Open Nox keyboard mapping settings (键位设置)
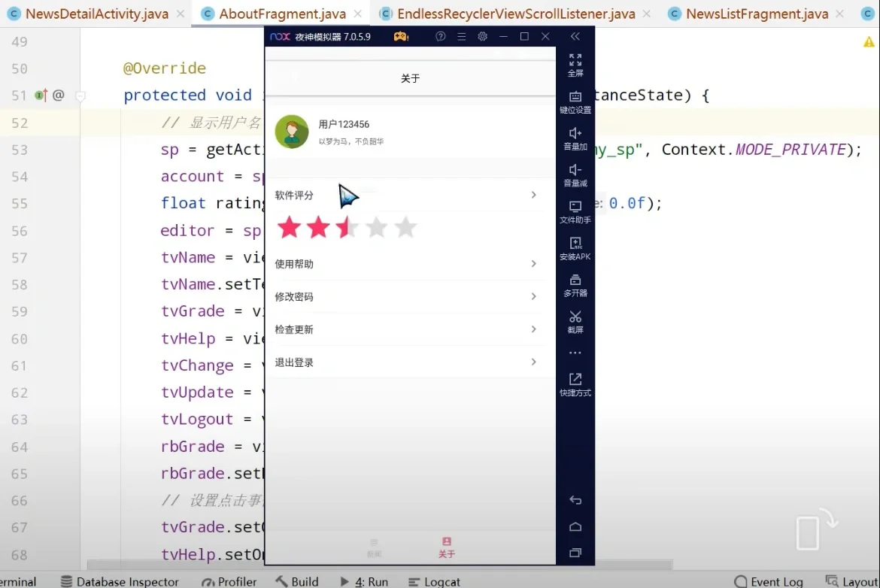This screenshot has height=588, width=880. pyautogui.click(x=575, y=102)
